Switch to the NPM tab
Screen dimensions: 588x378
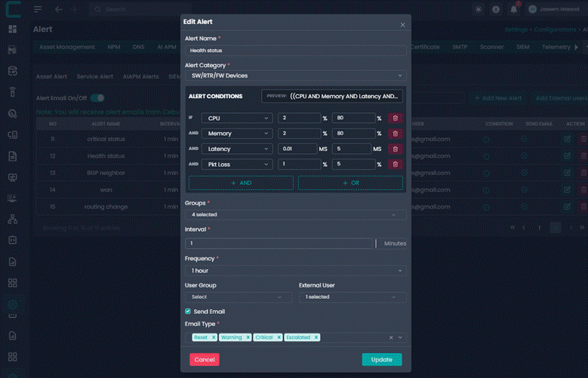[x=114, y=47]
